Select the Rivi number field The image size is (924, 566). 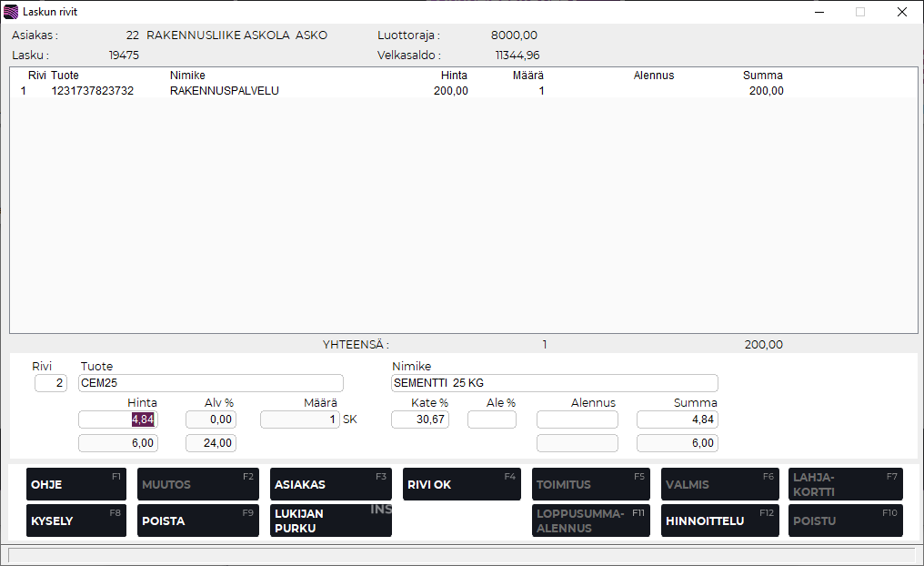[51, 383]
